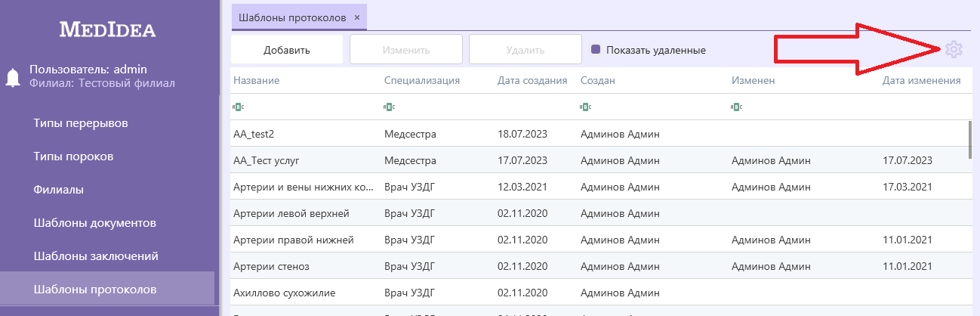Click the Изменить button

click(x=406, y=50)
